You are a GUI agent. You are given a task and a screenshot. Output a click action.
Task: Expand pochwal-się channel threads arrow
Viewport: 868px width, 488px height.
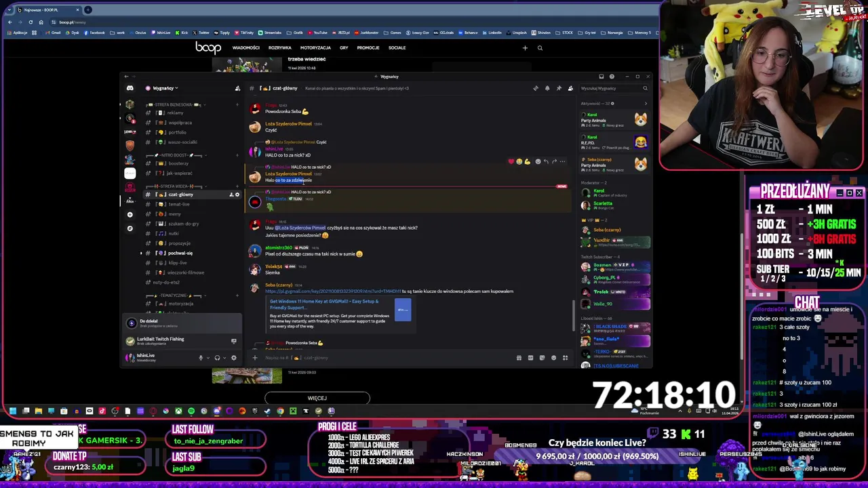tap(141, 253)
